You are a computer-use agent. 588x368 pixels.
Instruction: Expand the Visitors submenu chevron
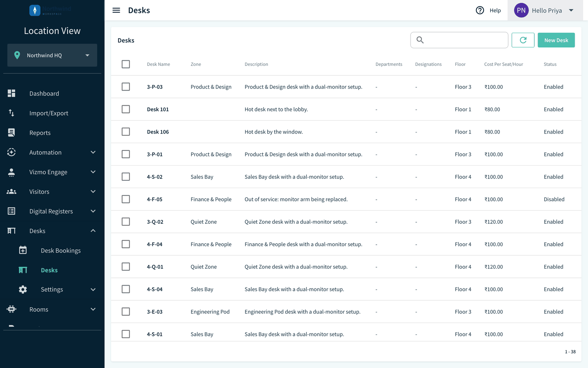[93, 191]
